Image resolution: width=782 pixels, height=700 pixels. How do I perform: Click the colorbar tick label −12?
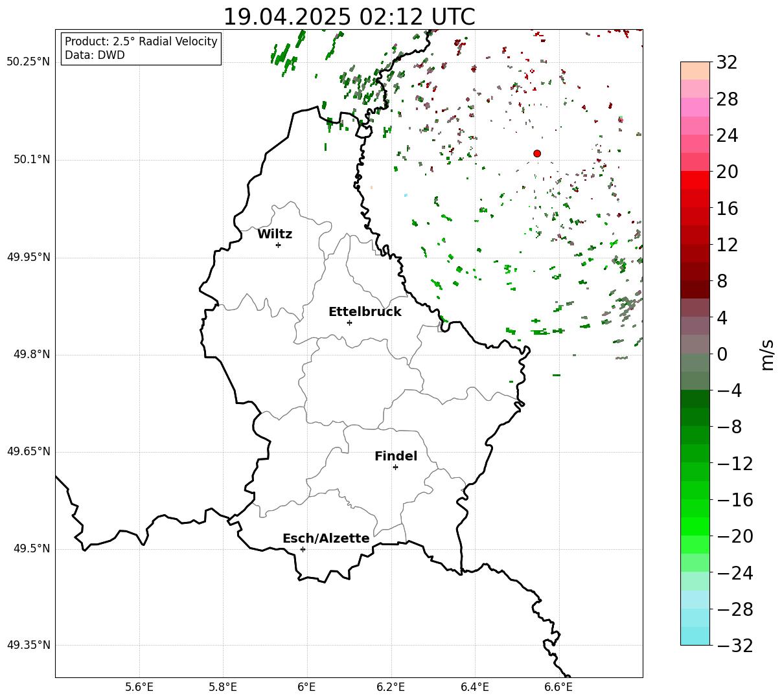point(735,463)
